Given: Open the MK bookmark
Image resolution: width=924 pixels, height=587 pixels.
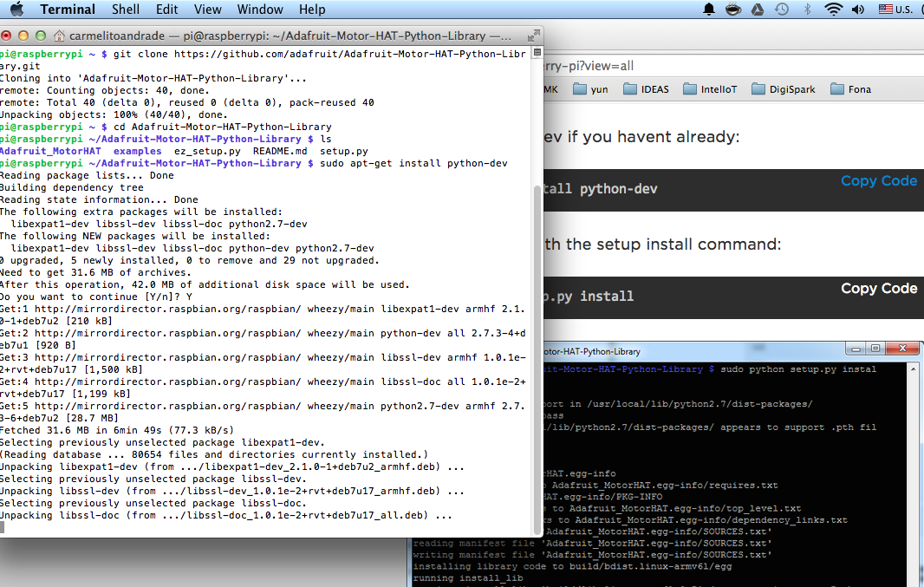Looking at the screenshot, I should pyautogui.click(x=550, y=89).
